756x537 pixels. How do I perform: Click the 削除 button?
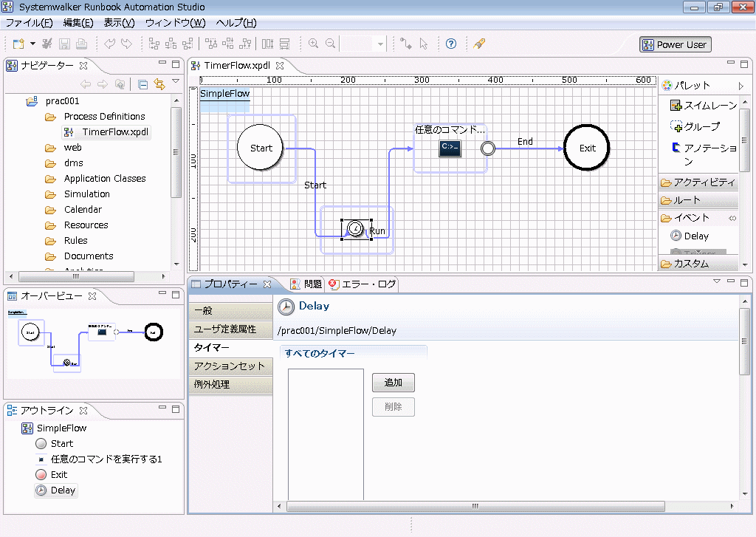[394, 407]
